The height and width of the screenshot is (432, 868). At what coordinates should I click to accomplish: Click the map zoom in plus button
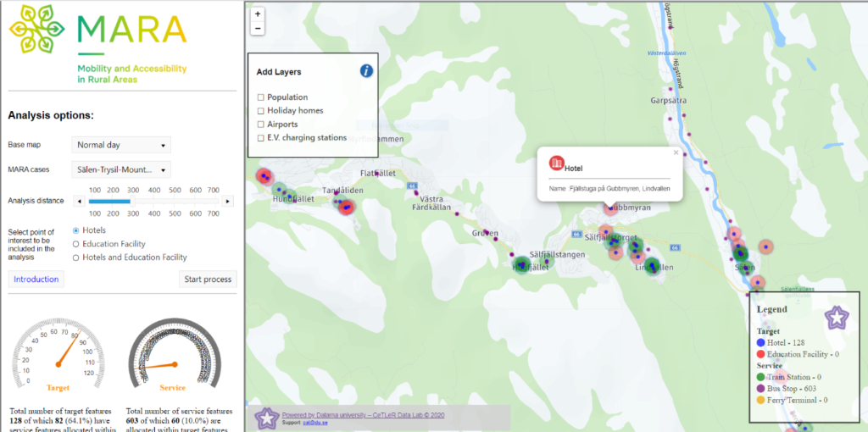(x=258, y=14)
